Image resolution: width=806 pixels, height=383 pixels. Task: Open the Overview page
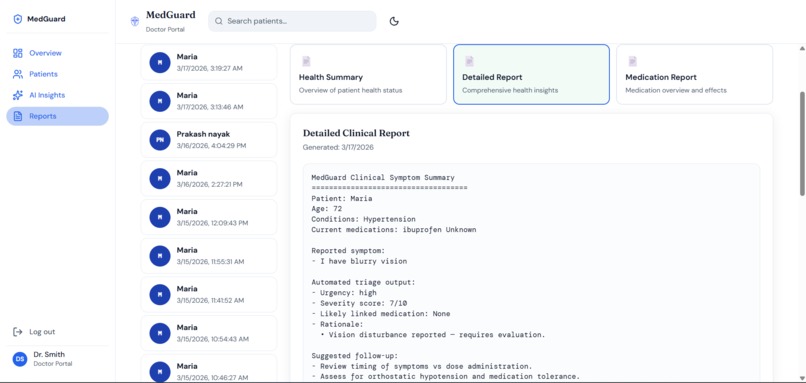tap(58, 53)
